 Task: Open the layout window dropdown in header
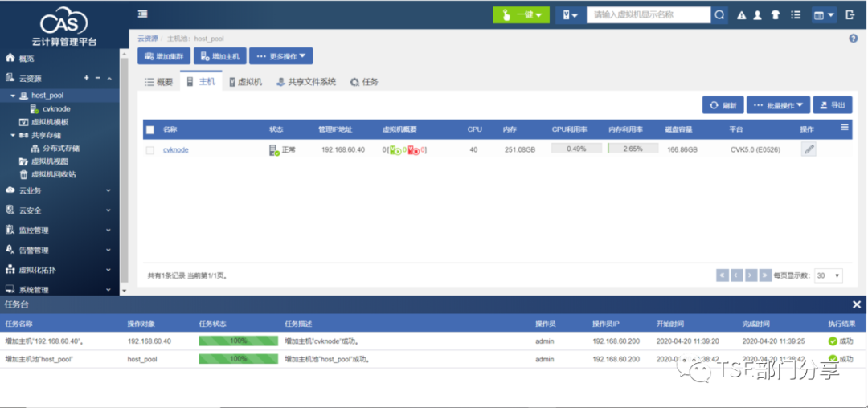coord(824,15)
